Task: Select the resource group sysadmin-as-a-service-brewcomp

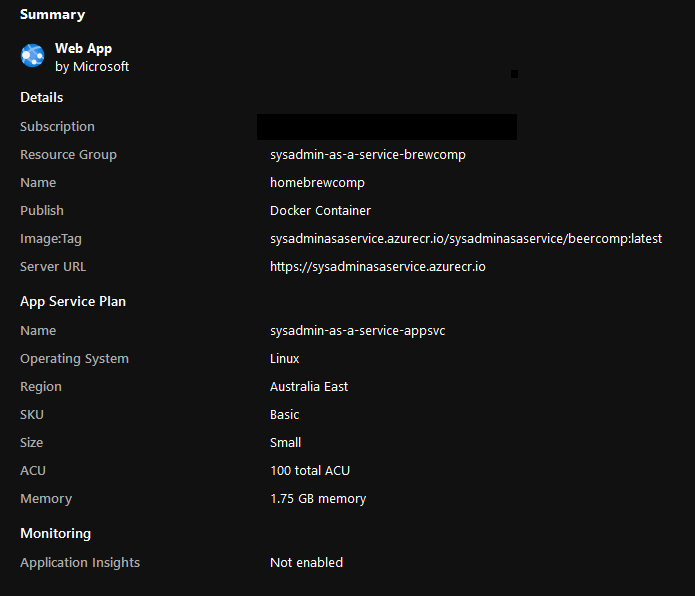Action: point(367,155)
